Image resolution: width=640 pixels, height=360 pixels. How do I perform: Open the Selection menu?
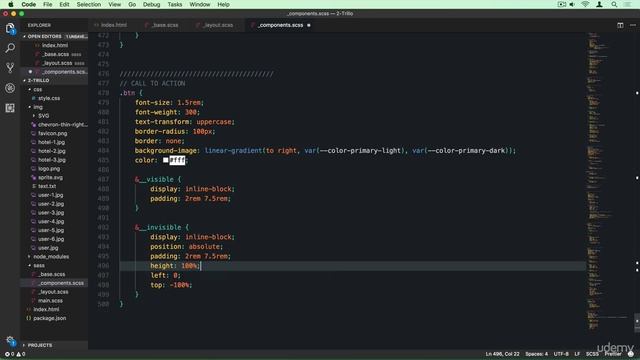89,4
